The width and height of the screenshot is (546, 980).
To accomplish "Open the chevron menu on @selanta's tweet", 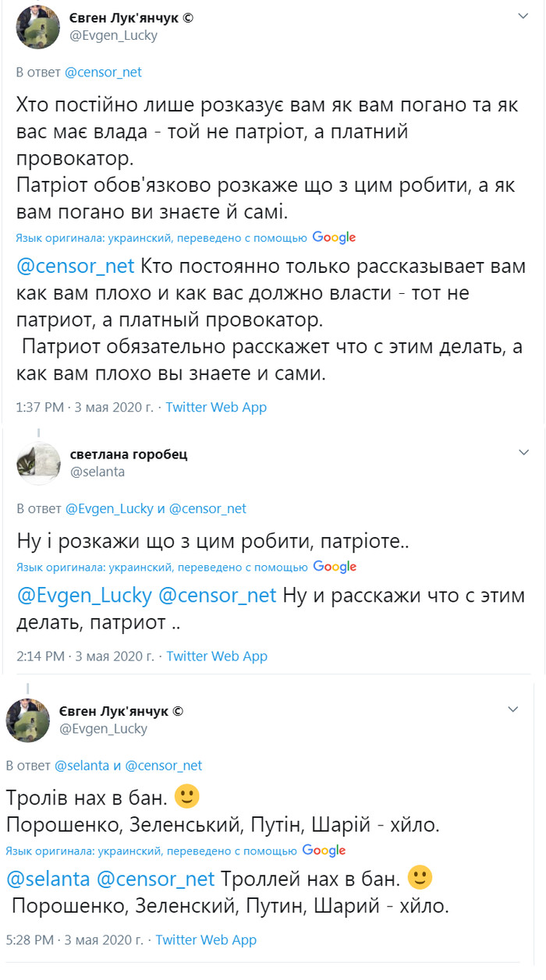I will click(524, 452).
